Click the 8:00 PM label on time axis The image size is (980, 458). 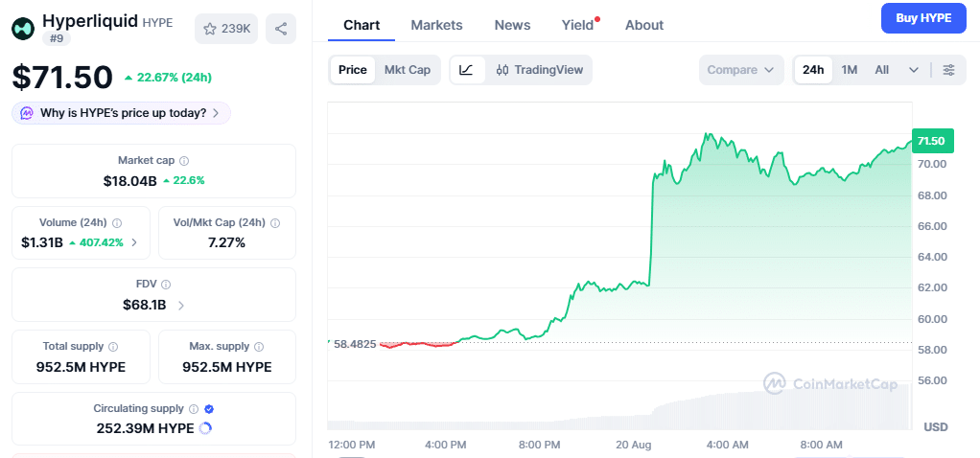coord(539,445)
